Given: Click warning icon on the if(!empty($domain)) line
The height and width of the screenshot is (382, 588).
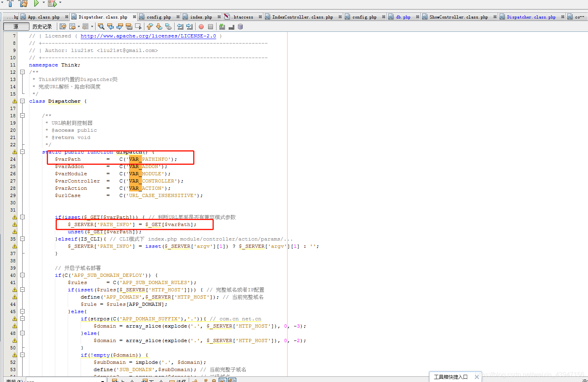Looking at the screenshot, I should [15, 355].
